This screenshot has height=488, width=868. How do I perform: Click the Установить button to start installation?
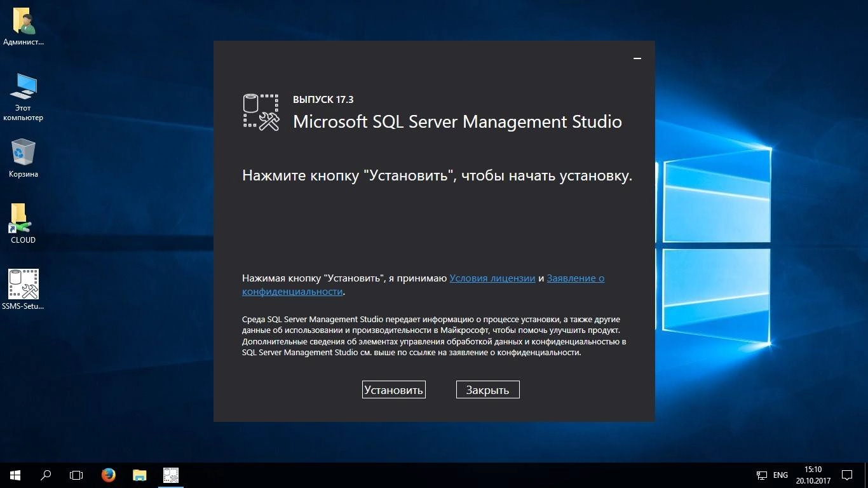click(393, 390)
